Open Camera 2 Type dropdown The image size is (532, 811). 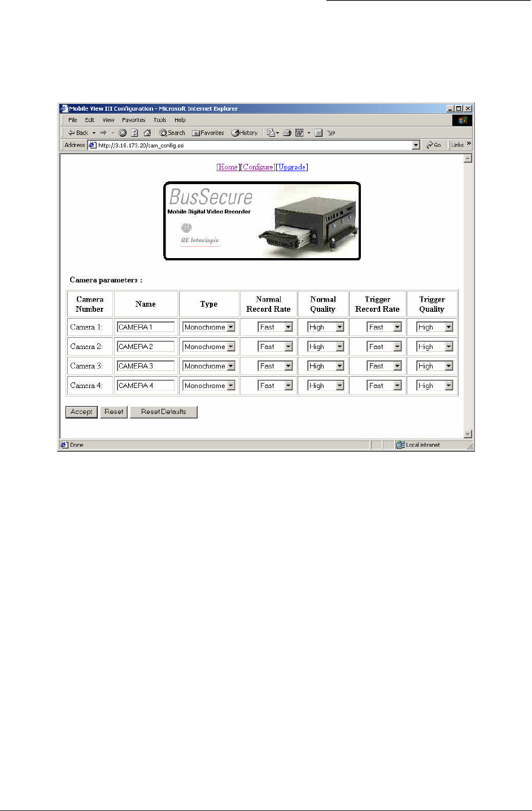(209, 347)
